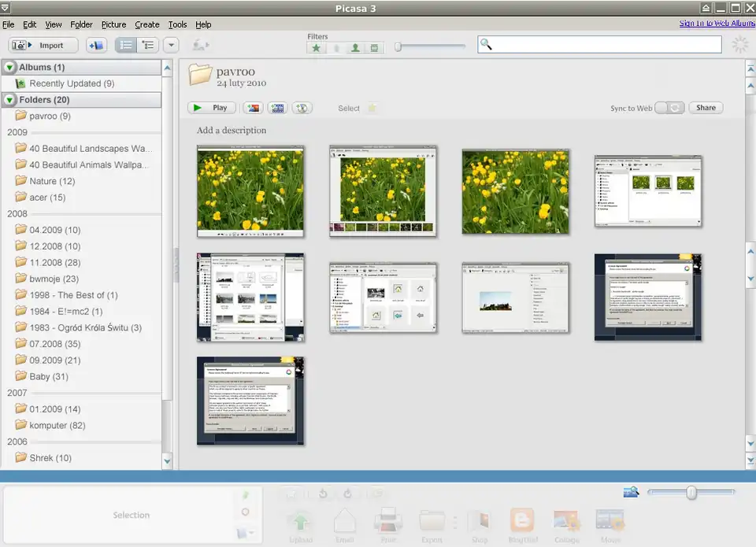Viewport: 756px width, 547px height.
Task: Adjust the thumbnail size slider
Action: coord(691,493)
